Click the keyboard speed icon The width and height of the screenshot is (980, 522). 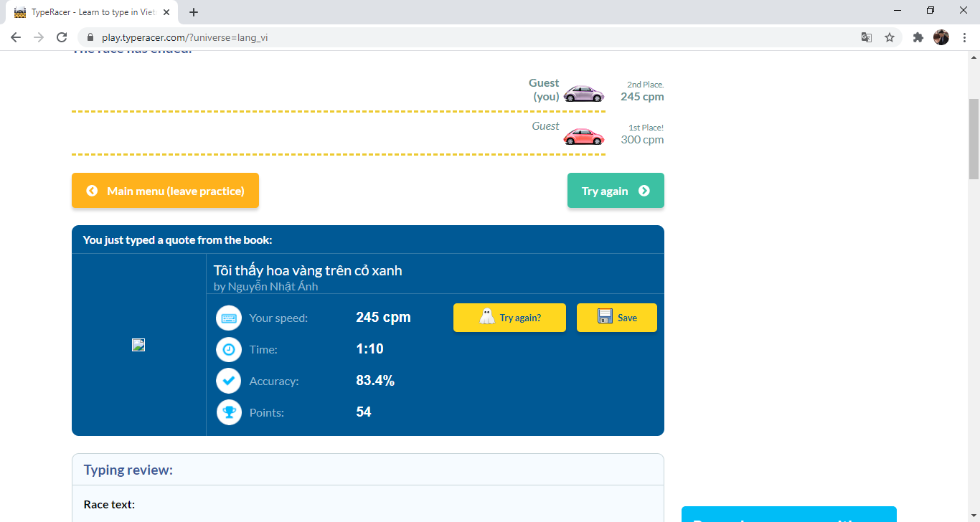[229, 318]
